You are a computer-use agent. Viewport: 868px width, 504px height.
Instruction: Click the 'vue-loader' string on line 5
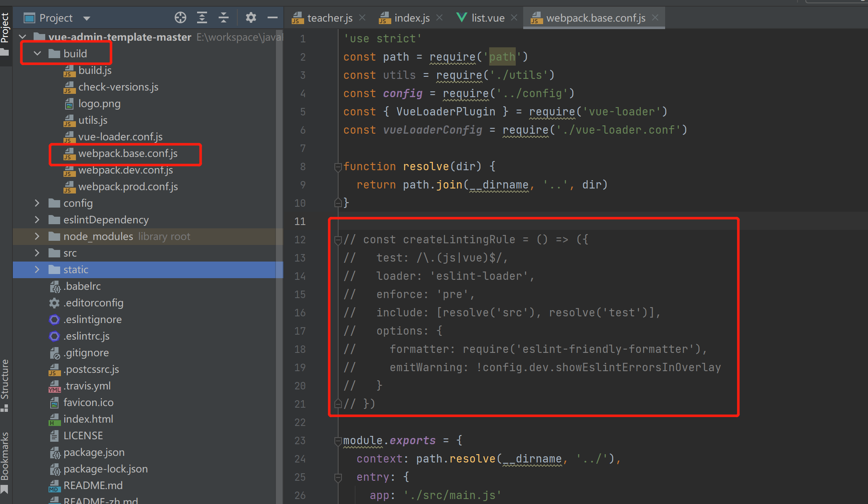[622, 112]
